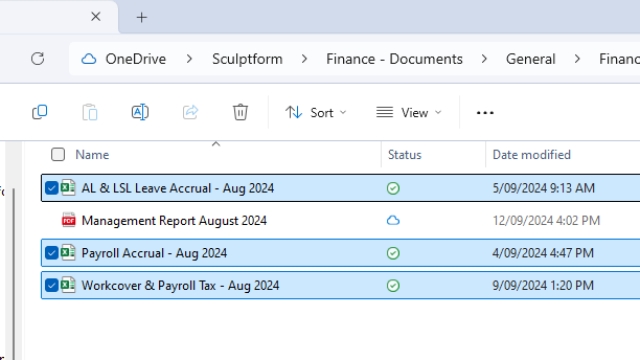Select the file Workcover & Payroll Tax - Aug 2024
This screenshot has height=360, width=640.
(180, 285)
